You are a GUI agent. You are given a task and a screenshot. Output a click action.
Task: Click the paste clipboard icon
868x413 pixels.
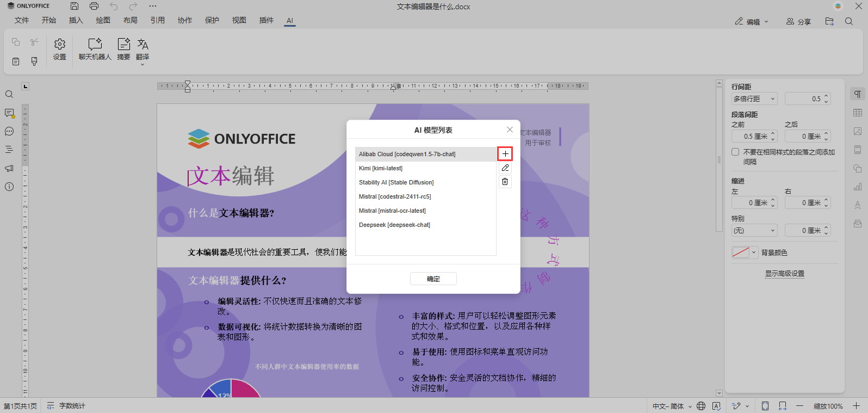(x=16, y=61)
